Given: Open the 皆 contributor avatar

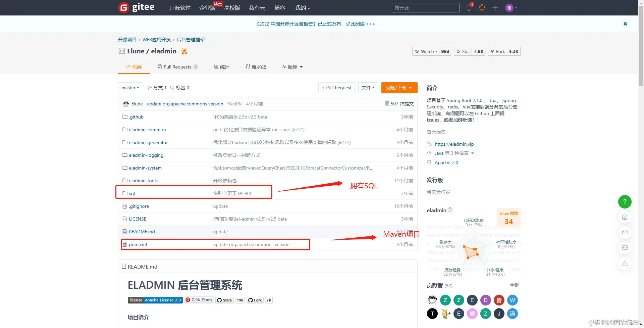Looking at the screenshot, I should pyautogui.click(x=499, y=300).
